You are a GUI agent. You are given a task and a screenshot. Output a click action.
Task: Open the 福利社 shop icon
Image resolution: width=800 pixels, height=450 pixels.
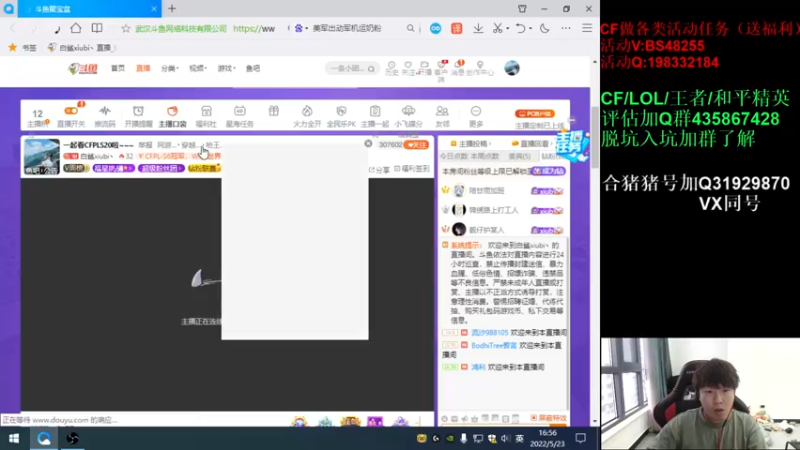206,116
